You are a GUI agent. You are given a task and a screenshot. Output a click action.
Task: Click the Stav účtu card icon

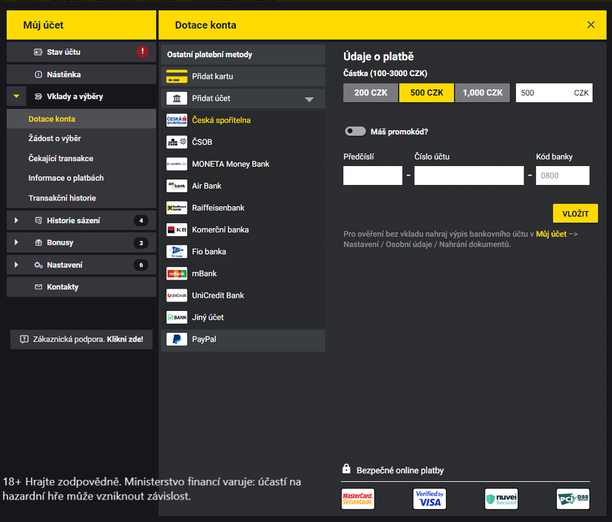pyautogui.click(x=38, y=52)
